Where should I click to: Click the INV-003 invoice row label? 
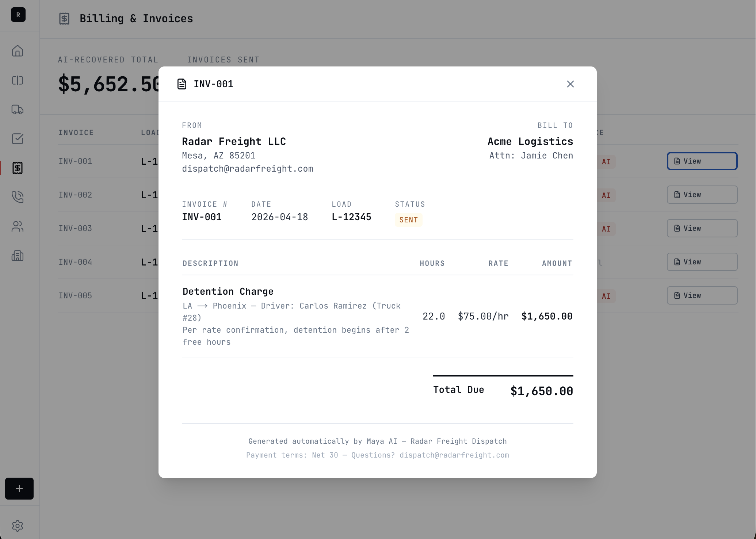pyautogui.click(x=75, y=229)
